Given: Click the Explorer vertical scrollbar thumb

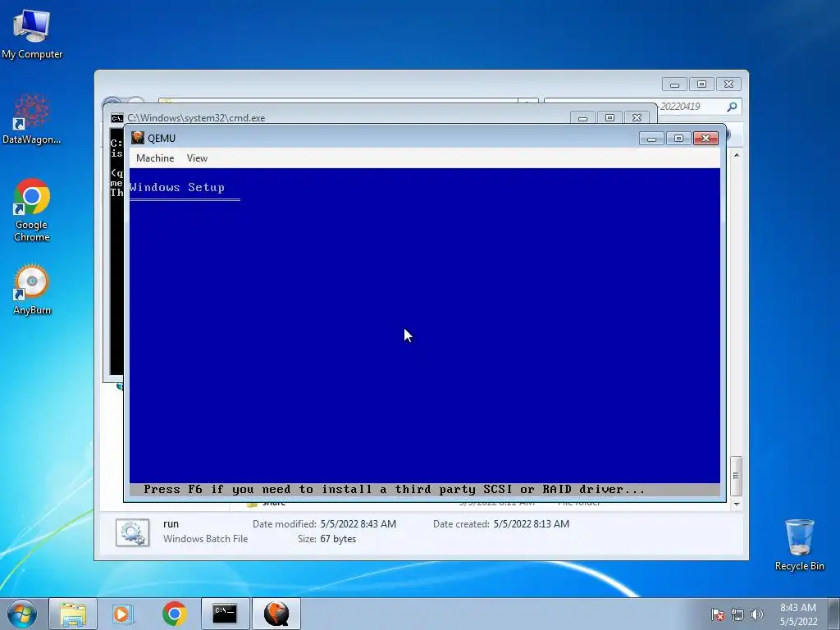Looking at the screenshot, I should [x=737, y=476].
